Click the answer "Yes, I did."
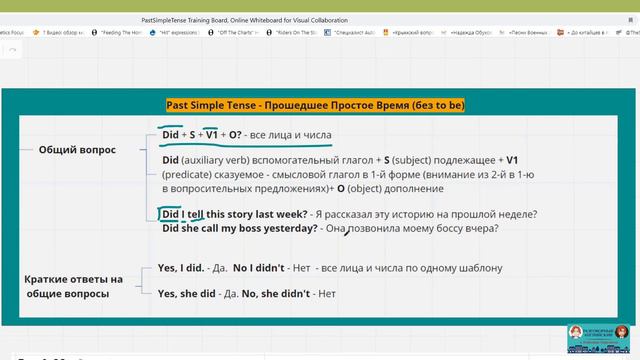640x360 pixels. [x=181, y=268]
